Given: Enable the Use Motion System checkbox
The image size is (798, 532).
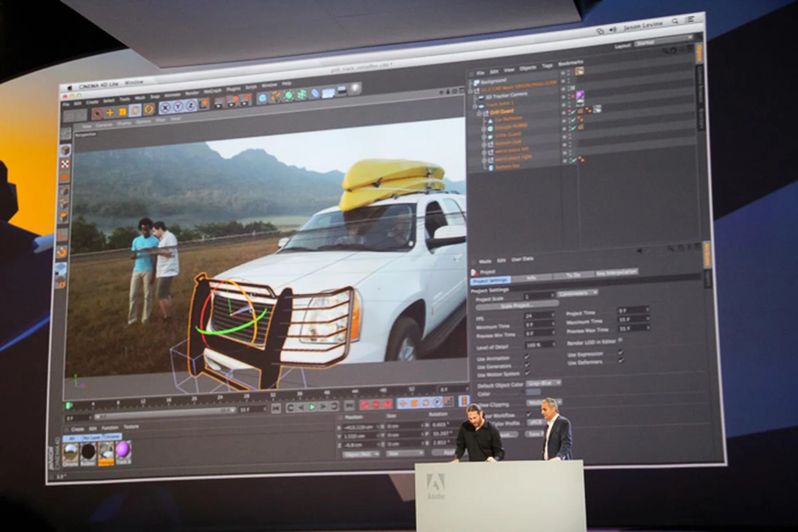Looking at the screenshot, I should pyautogui.click(x=527, y=373).
